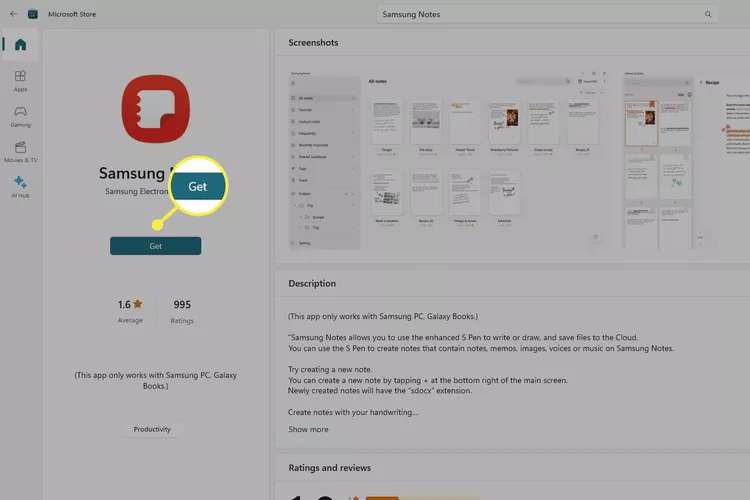Open the Gaming section in sidebar
Image resolution: width=750 pixels, height=500 pixels.
tap(20, 116)
